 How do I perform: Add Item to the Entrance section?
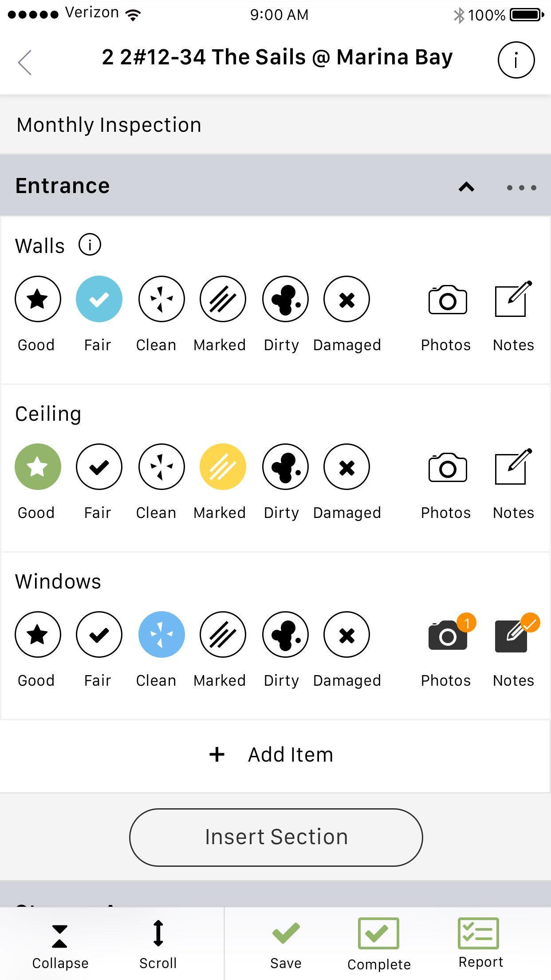tap(272, 755)
